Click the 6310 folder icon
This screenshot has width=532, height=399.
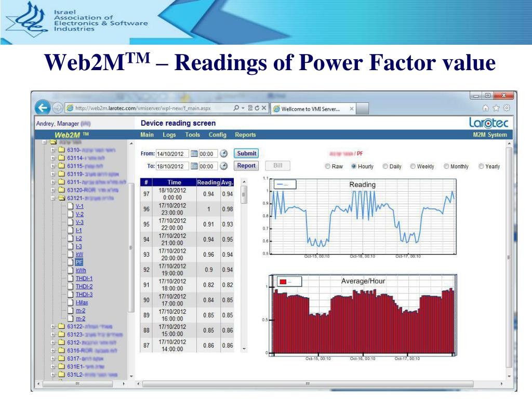[61, 150]
